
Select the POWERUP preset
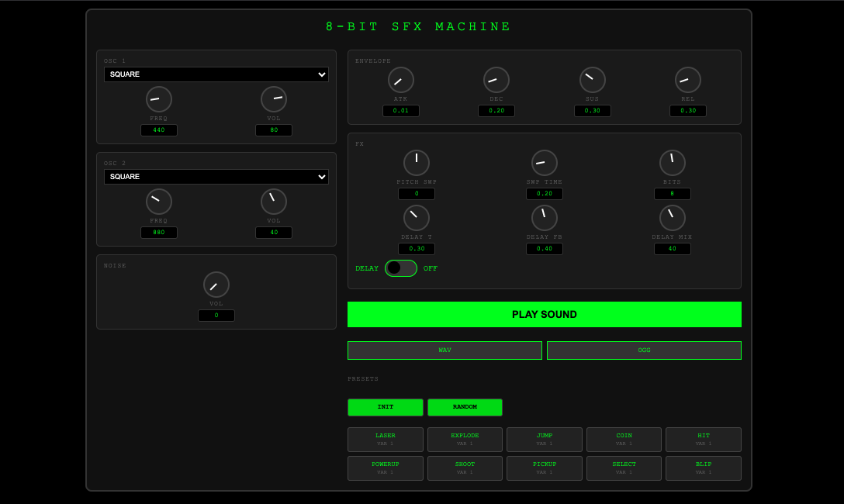(x=386, y=468)
